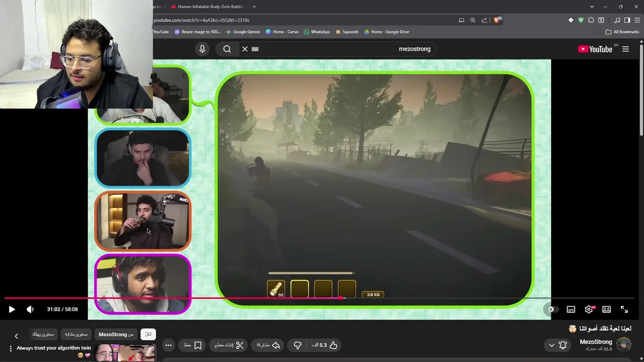644x362 pixels.
Task: Switch to Human-Inflatable-Body-Zorb-Bubble browser tab
Action: pos(206,7)
